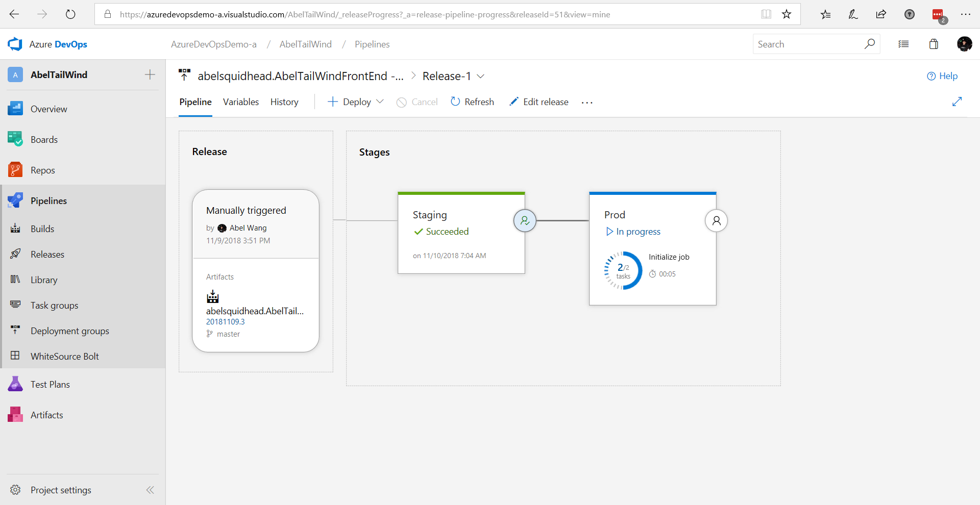
Task: Click the abelsquidhead.AbelTail... artifact name
Action: tap(255, 311)
